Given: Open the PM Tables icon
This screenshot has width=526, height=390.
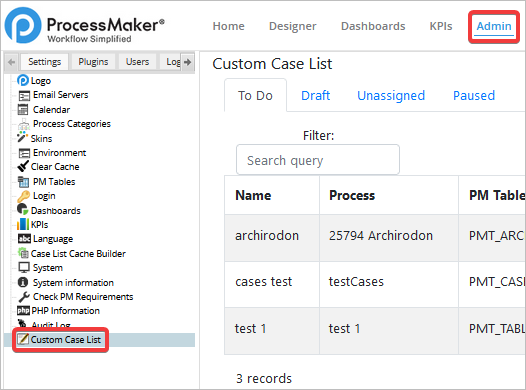Looking at the screenshot, I should [x=23, y=182].
